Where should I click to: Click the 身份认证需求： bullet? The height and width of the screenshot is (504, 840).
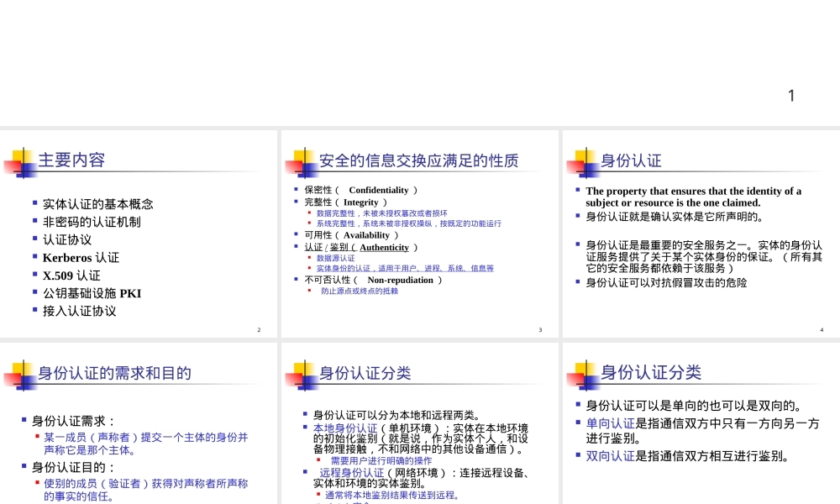(73, 421)
